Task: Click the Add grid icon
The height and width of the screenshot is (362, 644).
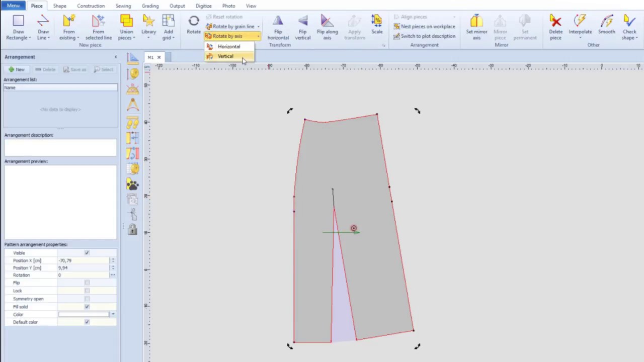Action: click(x=168, y=21)
